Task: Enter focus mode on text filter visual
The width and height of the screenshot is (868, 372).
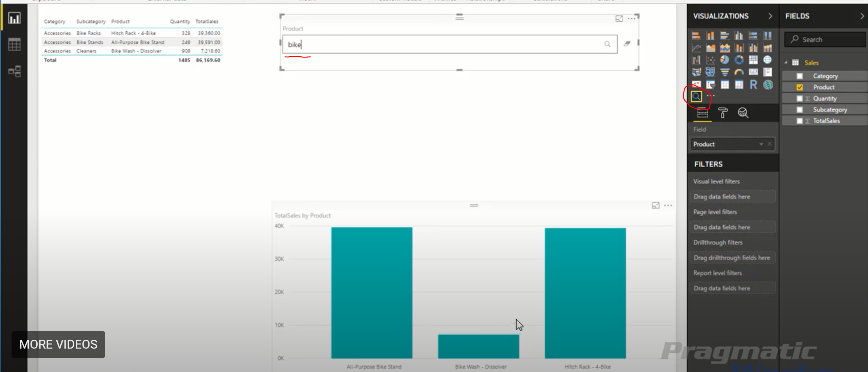Action: [619, 19]
